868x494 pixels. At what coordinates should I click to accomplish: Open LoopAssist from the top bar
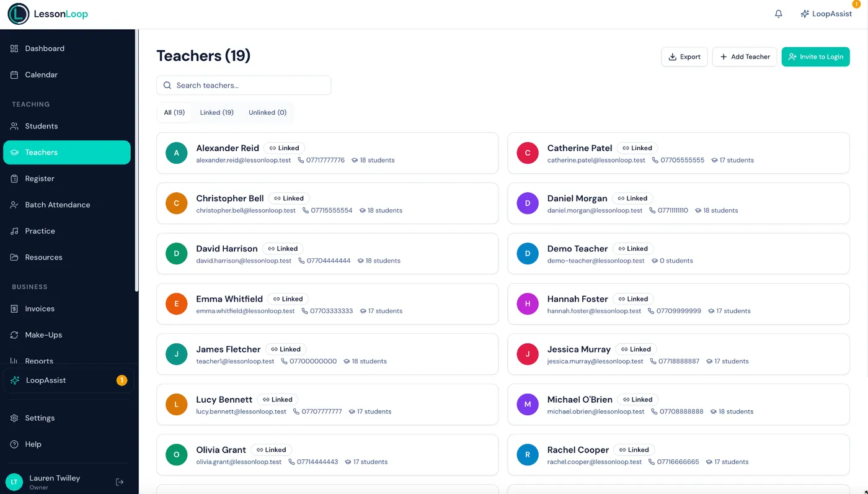pyautogui.click(x=826, y=13)
